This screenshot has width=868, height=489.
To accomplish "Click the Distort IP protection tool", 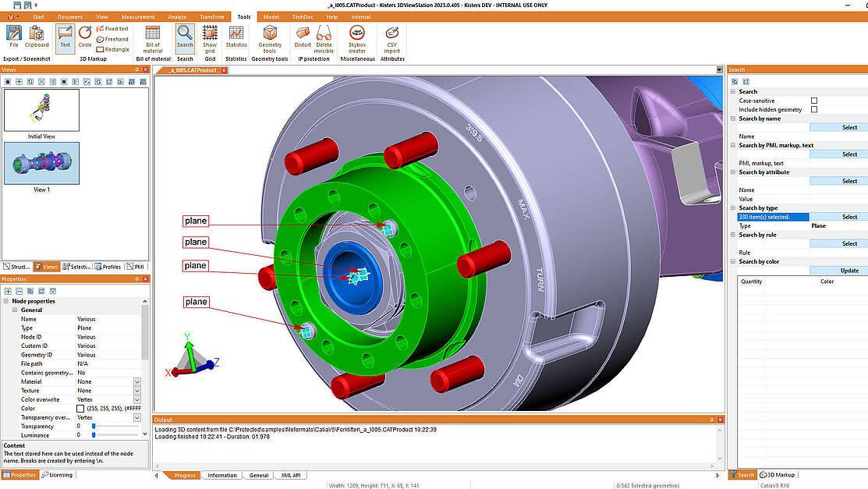I will coord(303,36).
